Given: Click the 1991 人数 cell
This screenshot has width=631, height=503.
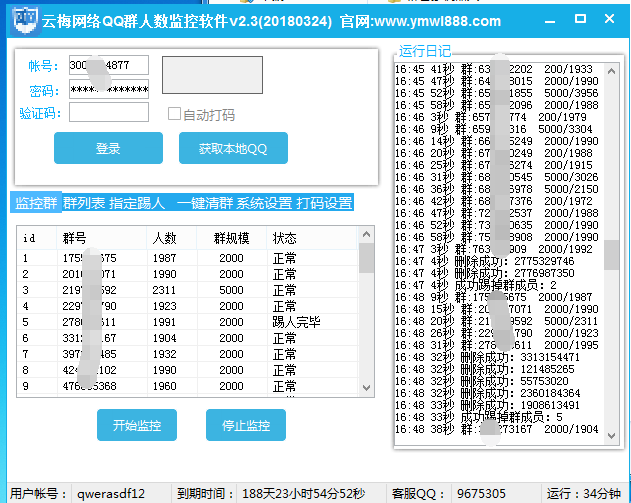Looking at the screenshot, I should click(x=165, y=322).
